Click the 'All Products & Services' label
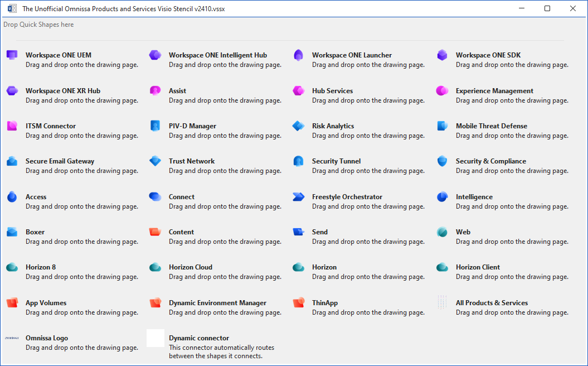 (x=492, y=303)
